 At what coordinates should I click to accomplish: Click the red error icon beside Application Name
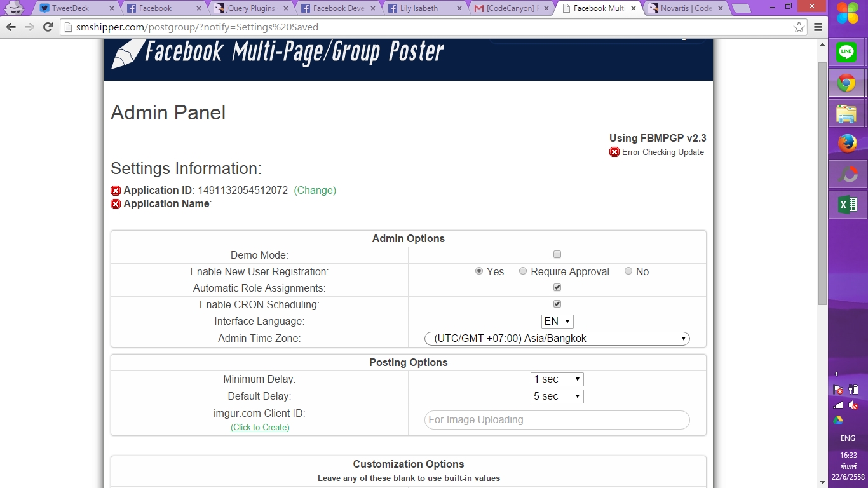click(116, 204)
